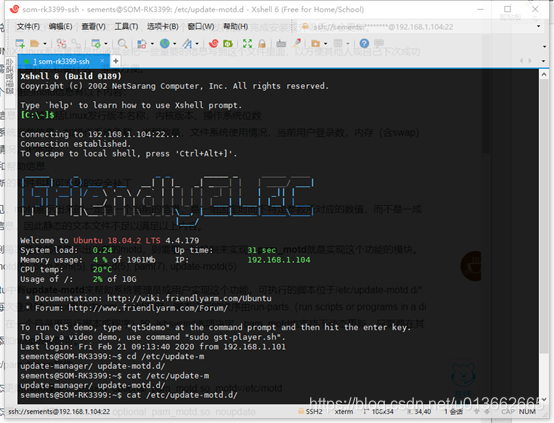The width and height of the screenshot is (554, 423).
Task: Expand the Open session dropdown arrow
Action: (45, 44)
